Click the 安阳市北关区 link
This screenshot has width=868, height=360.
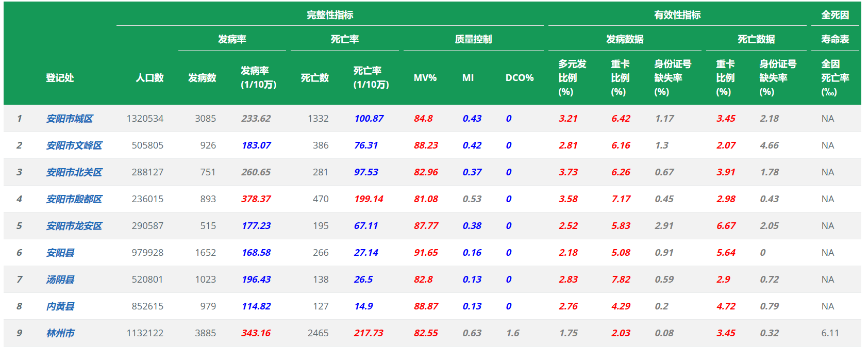pyautogui.click(x=74, y=172)
